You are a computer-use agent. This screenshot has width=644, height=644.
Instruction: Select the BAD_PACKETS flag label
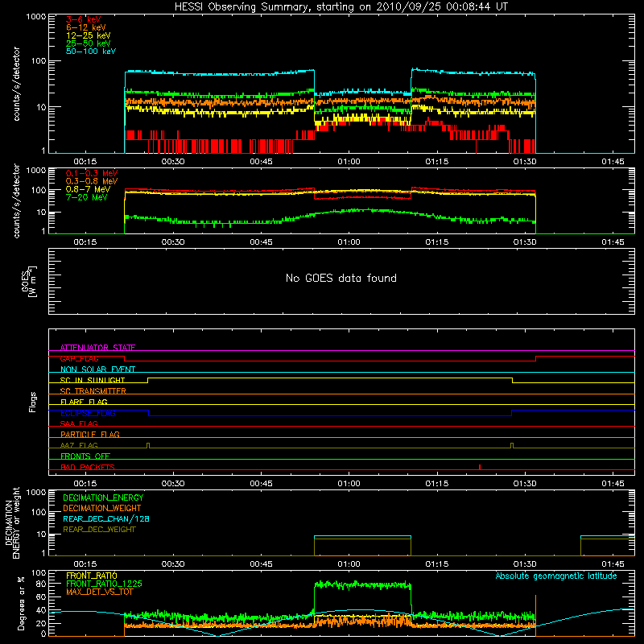point(88,467)
